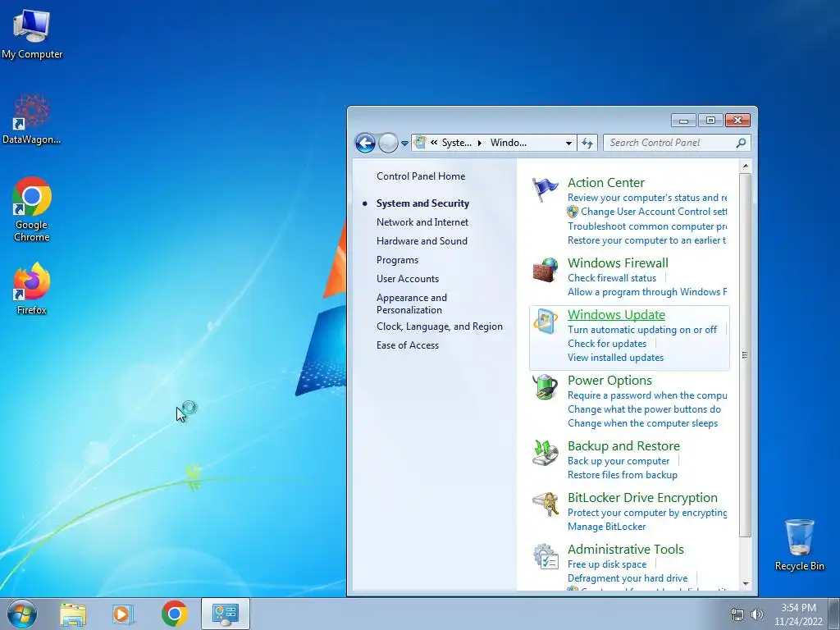The width and height of the screenshot is (840, 630).
Task: Click the Control Panel taskbar button
Action: (x=226, y=614)
